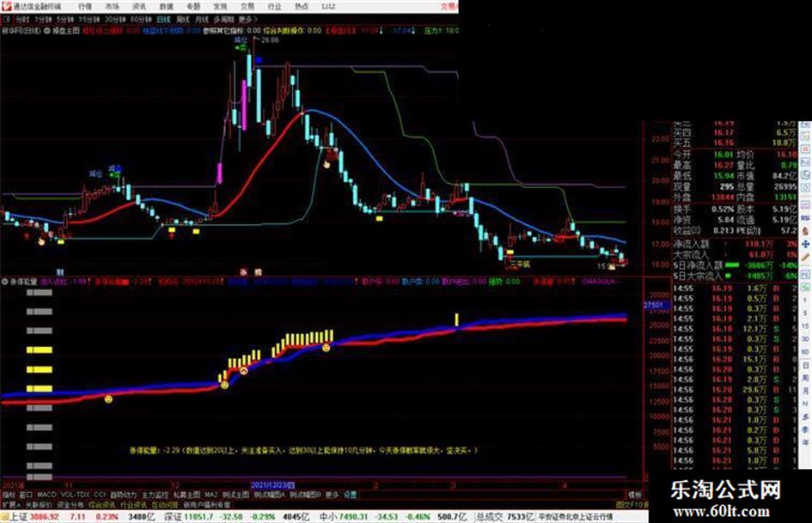This screenshot has height=523, width=812.
Task: Select the 指标 tab at bottom
Action: pos(9,495)
